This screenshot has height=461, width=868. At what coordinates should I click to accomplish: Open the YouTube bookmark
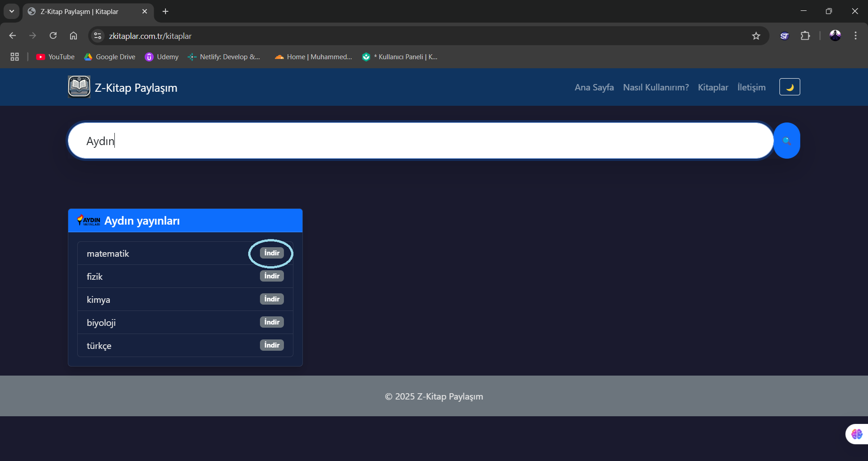(56, 57)
